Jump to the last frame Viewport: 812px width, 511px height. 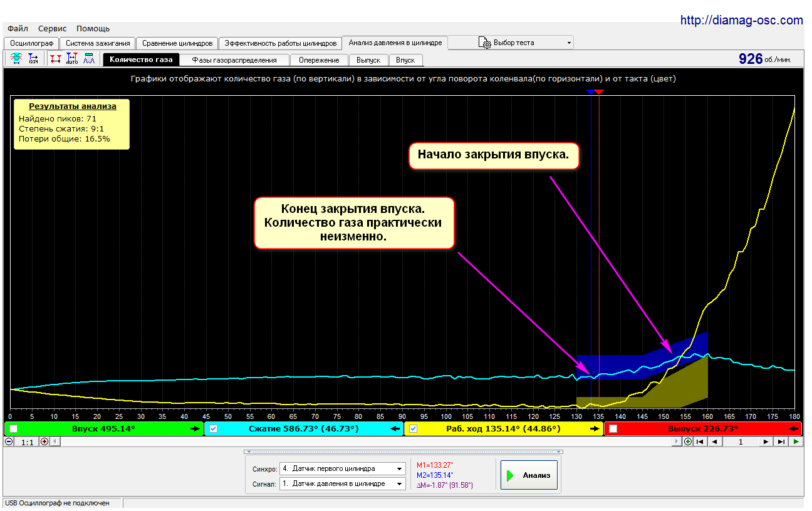pos(781,441)
